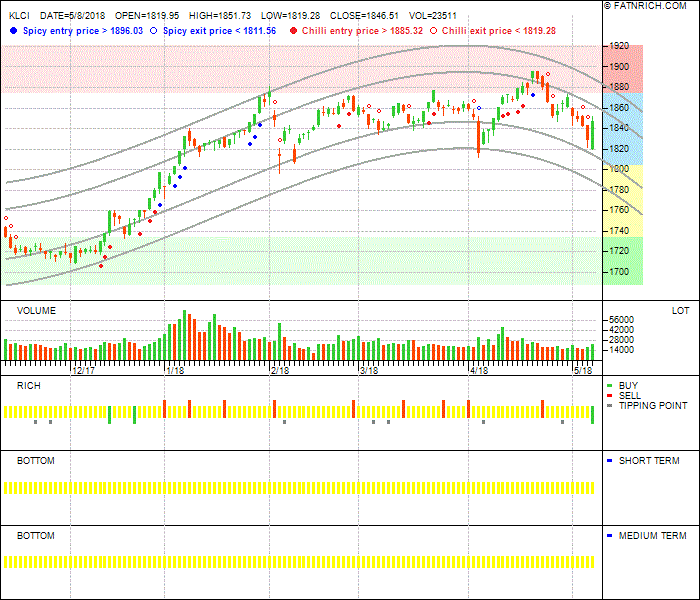Click the blue dot beside Spicy entry price
Viewport: 700px width, 600px height.
click(x=11, y=31)
